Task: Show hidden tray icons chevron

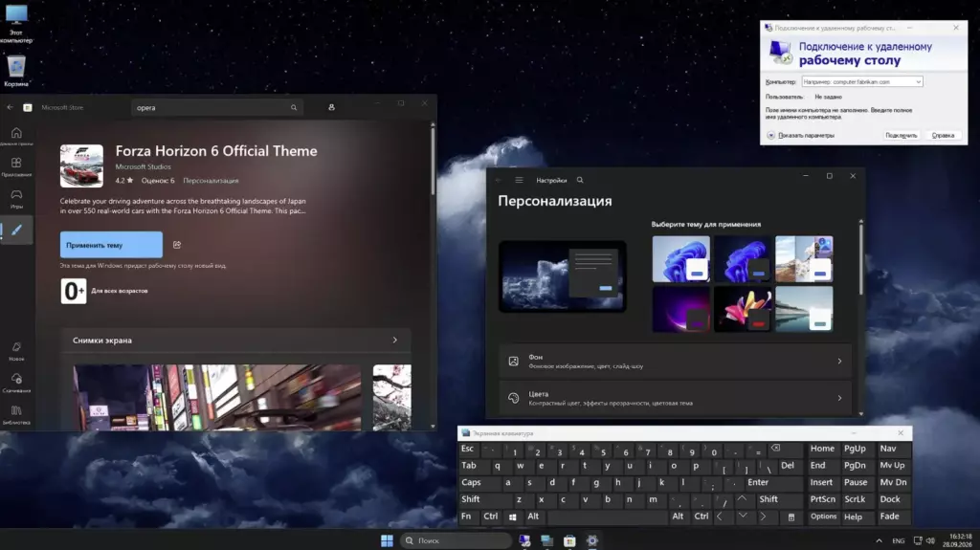Action: (x=879, y=540)
